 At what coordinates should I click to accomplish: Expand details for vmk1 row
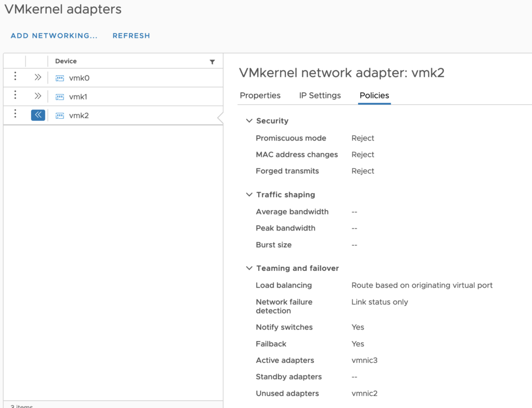[x=37, y=96]
